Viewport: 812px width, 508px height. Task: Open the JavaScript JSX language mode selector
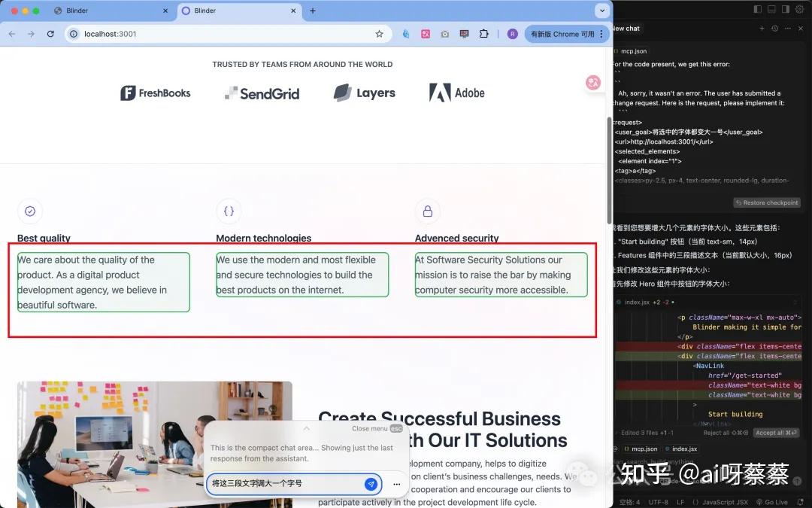(x=726, y=501)
